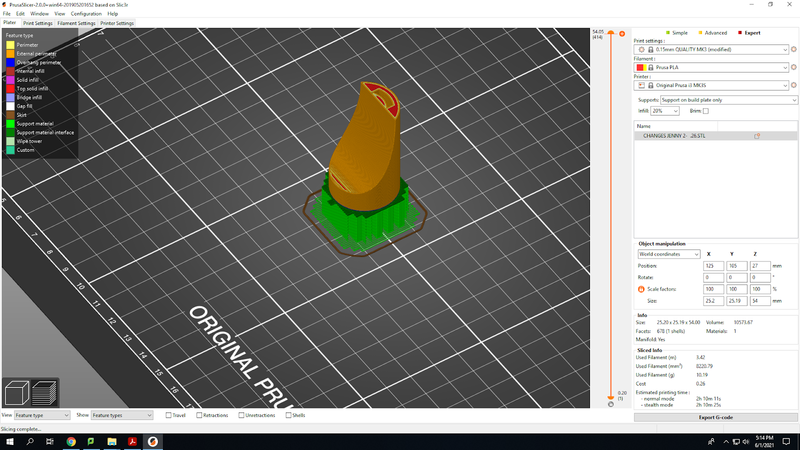
Task: Open the green app icon next to Chrome
Action: tap(91, 441)
